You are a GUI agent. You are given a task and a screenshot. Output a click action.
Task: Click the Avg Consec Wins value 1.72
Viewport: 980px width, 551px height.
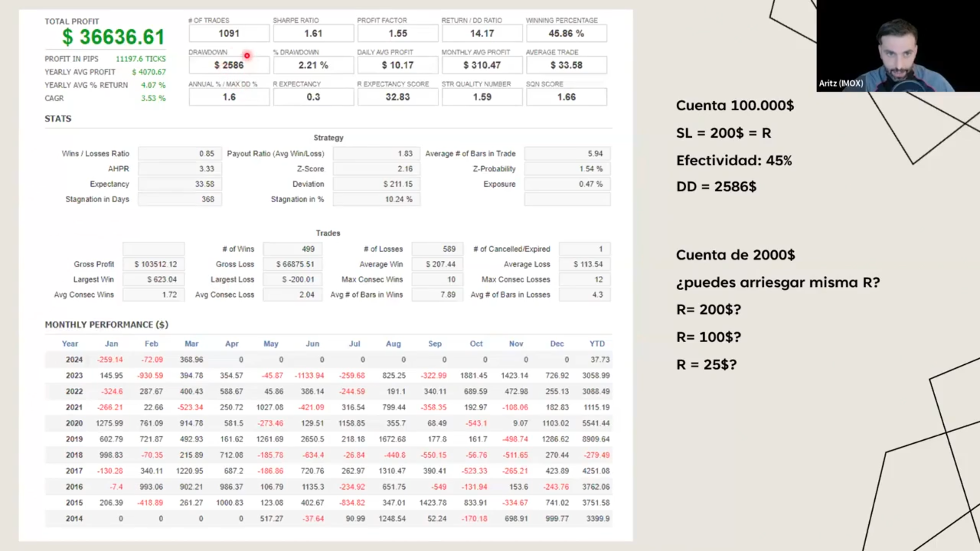154,295
